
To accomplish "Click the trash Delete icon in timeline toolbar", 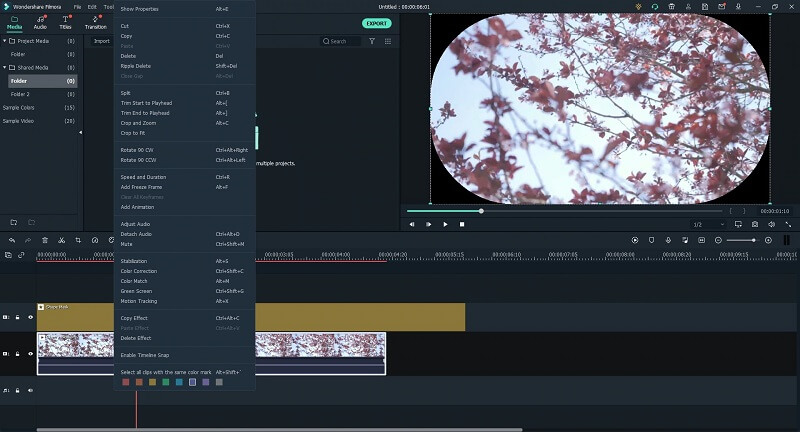I will click(x=45, y=240).
